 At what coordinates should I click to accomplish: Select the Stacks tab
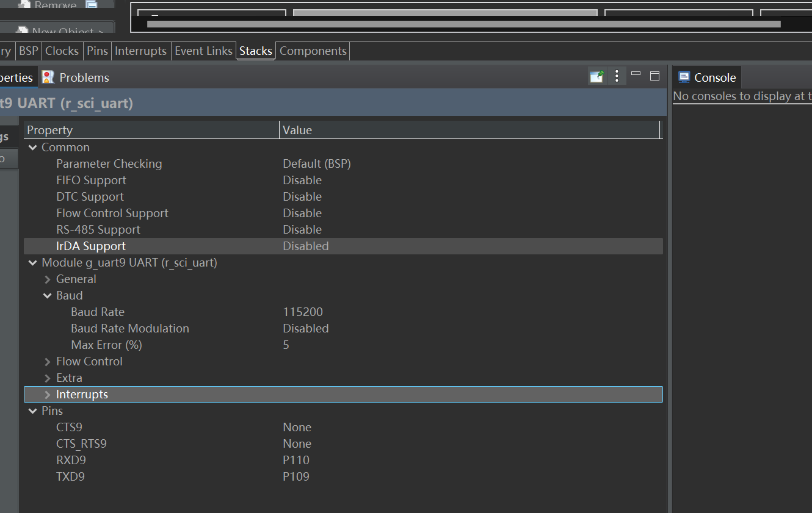coord(256,51)
